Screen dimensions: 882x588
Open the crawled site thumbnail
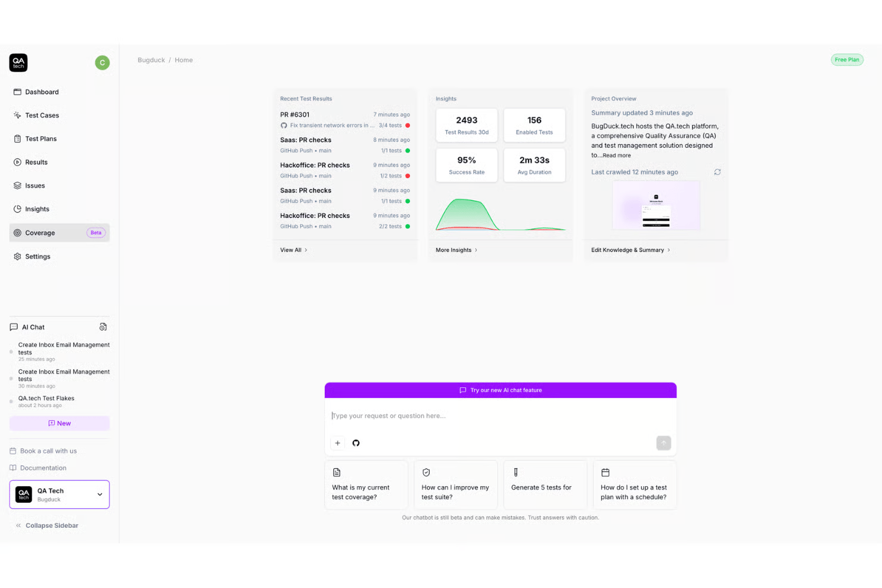pyautogui.click(x=656, y=205)
